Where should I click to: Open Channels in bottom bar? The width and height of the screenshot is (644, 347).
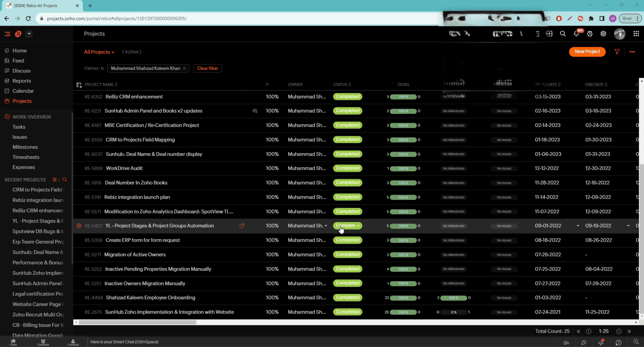pos(43,342)
